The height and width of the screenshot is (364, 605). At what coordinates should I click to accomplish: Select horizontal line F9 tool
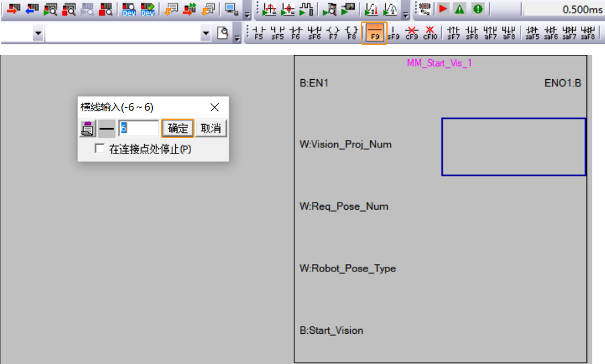click(x=374, y=33)
